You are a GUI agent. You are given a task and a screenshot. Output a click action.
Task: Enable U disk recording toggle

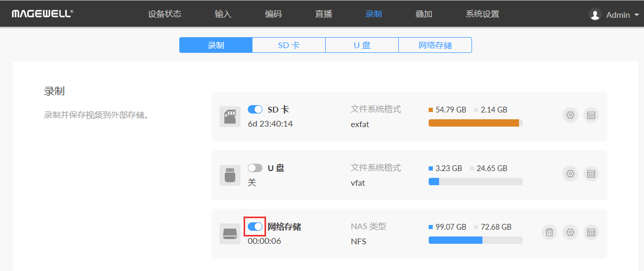[255, 168]
